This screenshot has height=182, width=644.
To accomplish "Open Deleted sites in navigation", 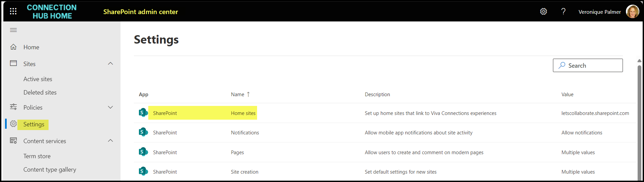I will point(40,93).
